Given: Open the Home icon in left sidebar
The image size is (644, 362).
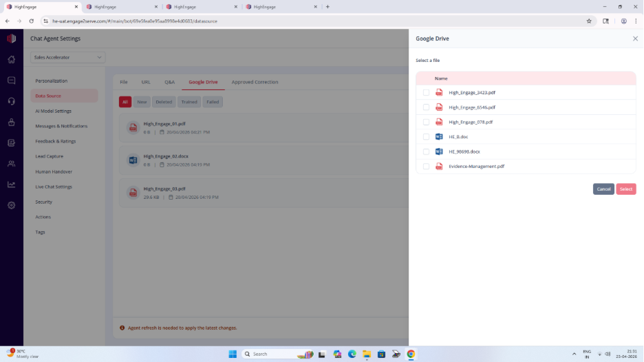Looking at the screenshot, I should (12, 59).
